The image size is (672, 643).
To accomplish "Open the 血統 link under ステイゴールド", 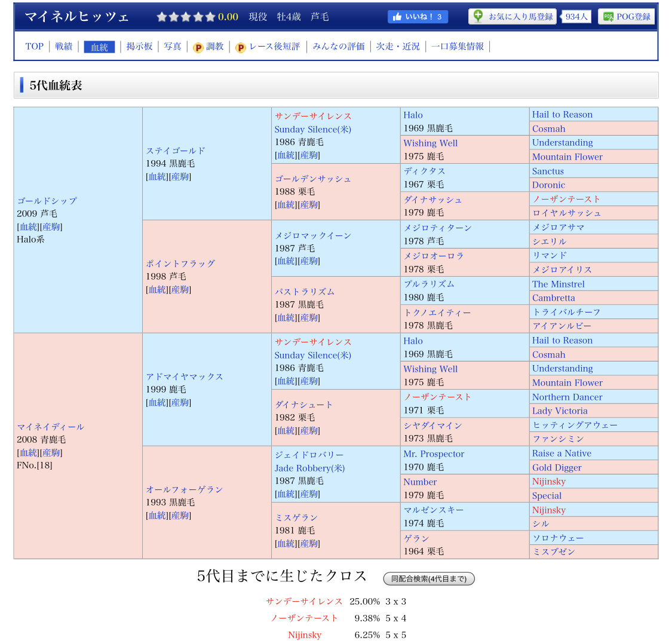I will coord(157,177).
